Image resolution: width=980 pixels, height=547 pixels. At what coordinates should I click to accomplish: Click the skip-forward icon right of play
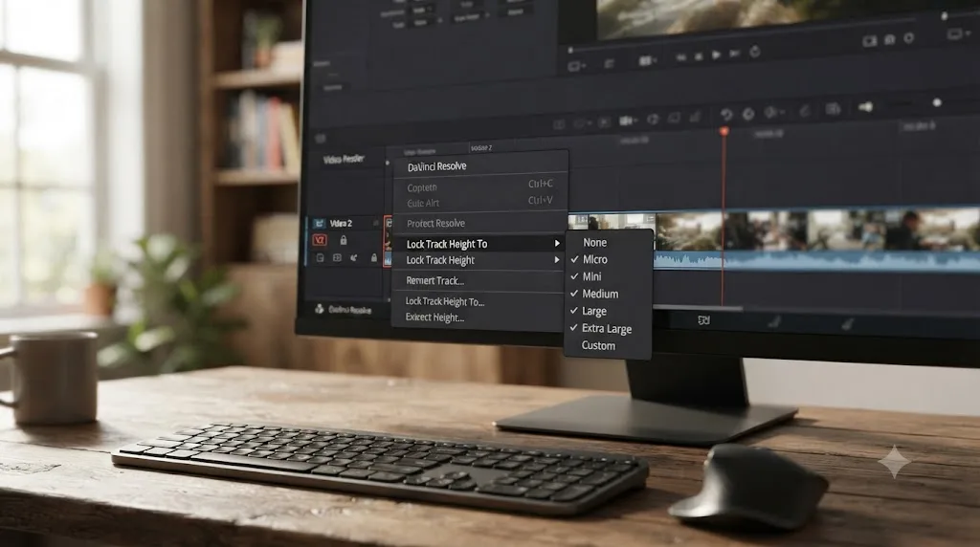(x=735, y=55)
